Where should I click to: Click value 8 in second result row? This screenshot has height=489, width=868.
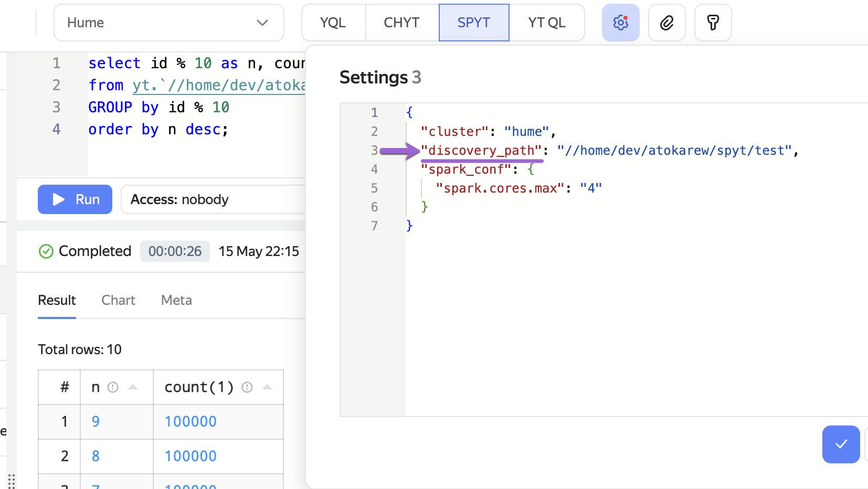(96, 456)
